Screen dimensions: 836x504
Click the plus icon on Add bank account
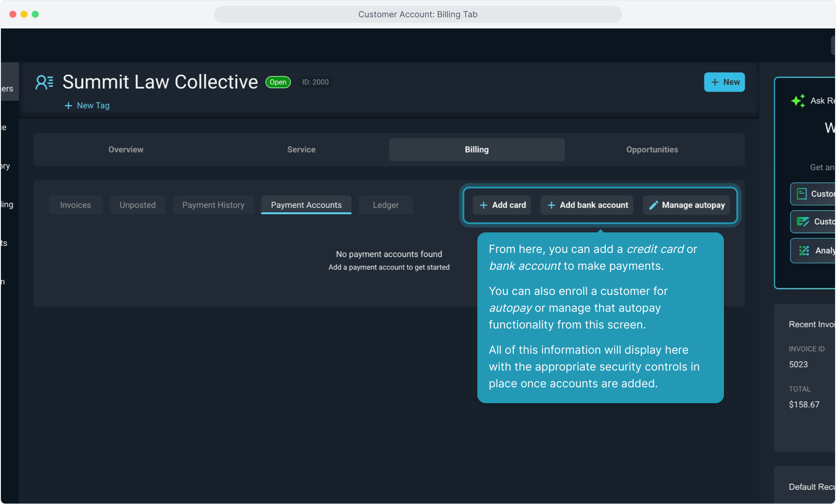551,205
